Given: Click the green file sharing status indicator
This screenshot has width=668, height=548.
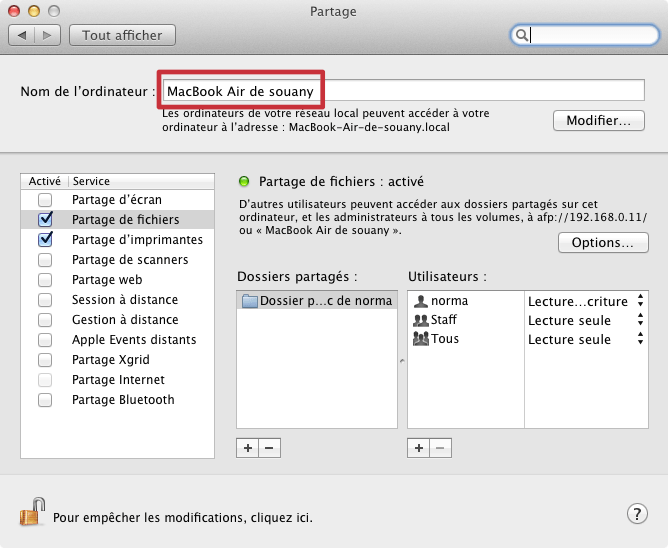Looking at the screenshot, I should coord(244,182).
